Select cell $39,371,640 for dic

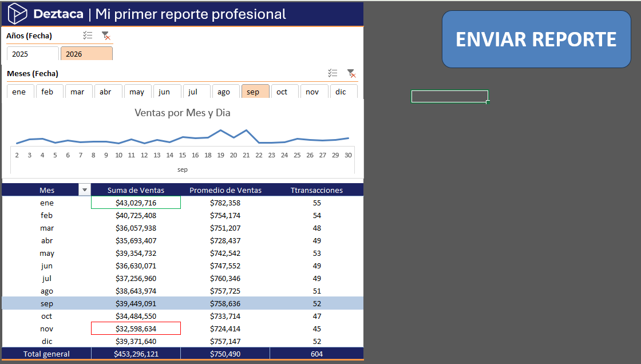pyautogui.click(x=136, y=342)
